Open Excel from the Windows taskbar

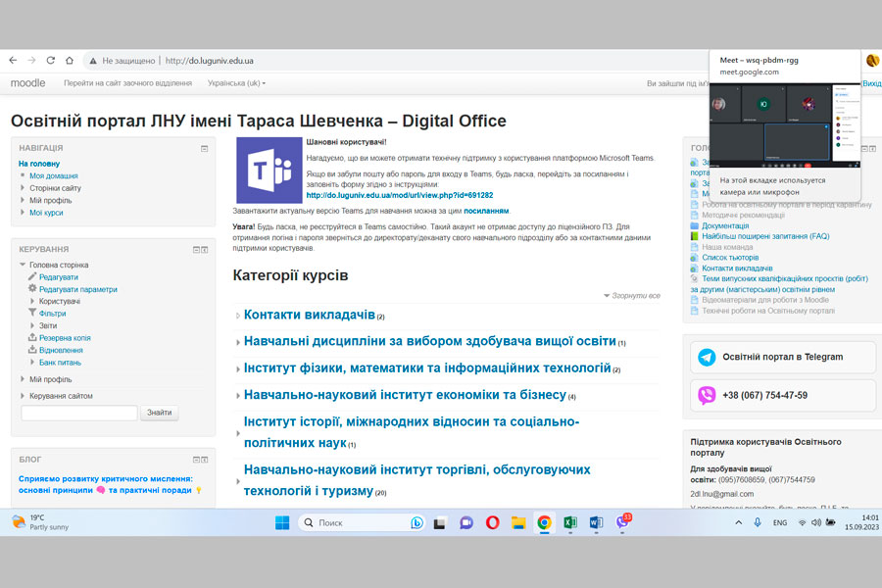pyautogui.click(x=570, y=522)
